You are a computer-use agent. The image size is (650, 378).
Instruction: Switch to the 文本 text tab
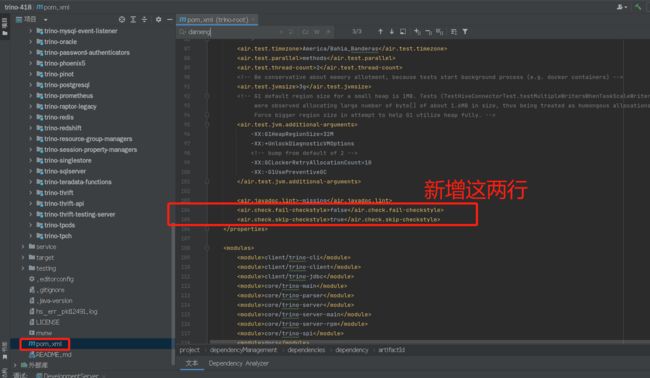(x=192, y=363)
